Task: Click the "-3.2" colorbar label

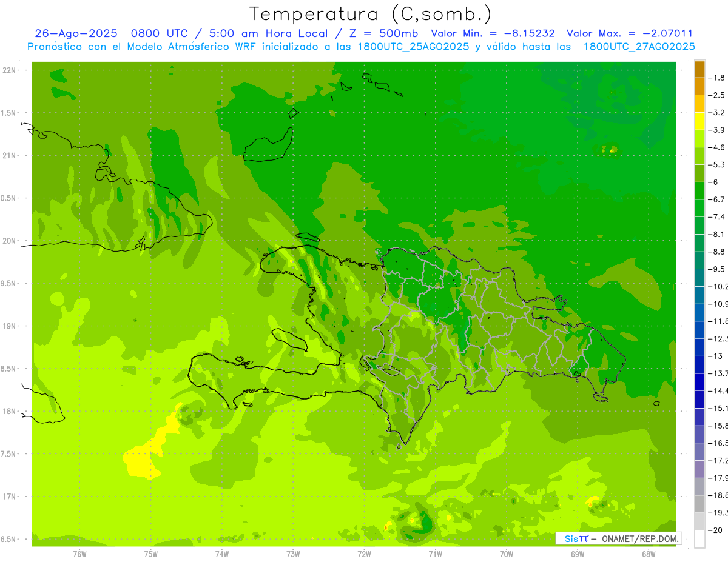Action: point(716,113)
